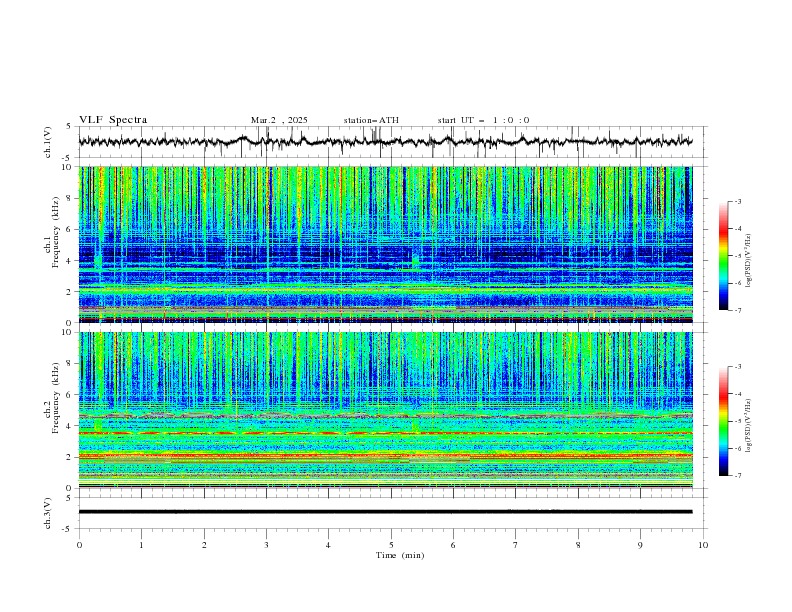Image resolution: width=792 pixels, height=612 pixels.
Task: Click the ch.1 spectrogram panel
Action: 385,244
